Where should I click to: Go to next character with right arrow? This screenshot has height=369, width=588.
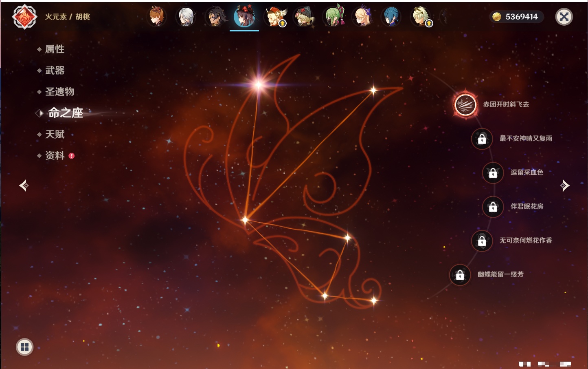click(565, 186)
